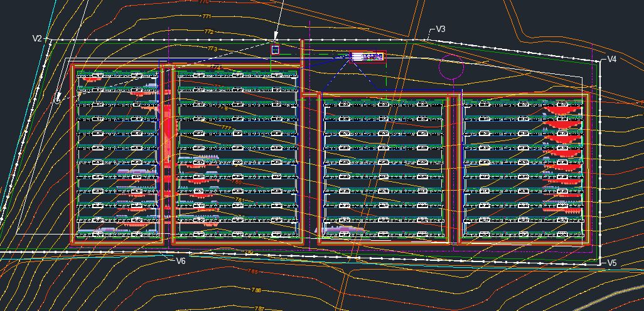This screenshot has width=644, height=311.
Task: Click the 786 contour label
Action: click(x=256, y=290)
